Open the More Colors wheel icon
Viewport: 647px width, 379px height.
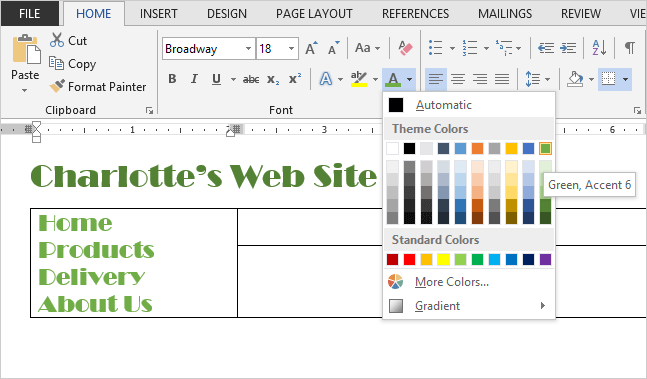pyautogui.click(x=395, y=282)
